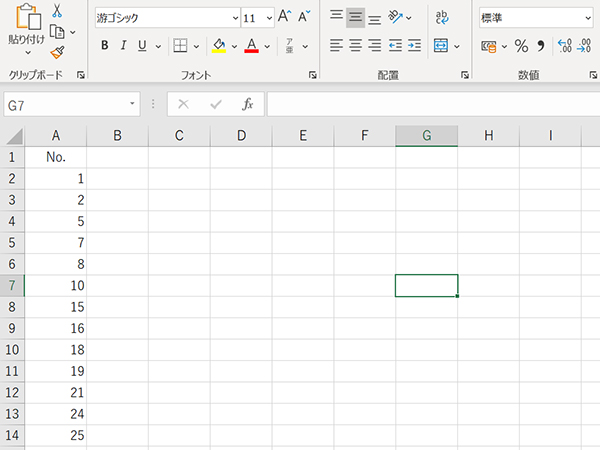
Task: Align text left
Action: [x=336, y=46]
